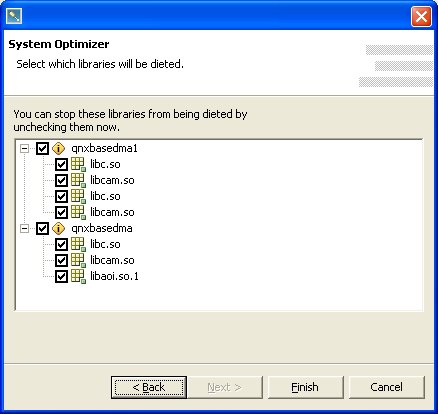Image resolution: width=438 pixels, height=414 pixels.
Task: Uncheck the libaoi.so.1 checkbox
Action: (x=61, y=276)
